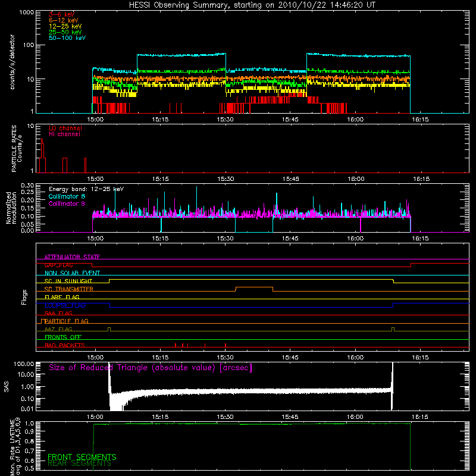Click the PARTICLE_FLAG label

tap(67, 321)
